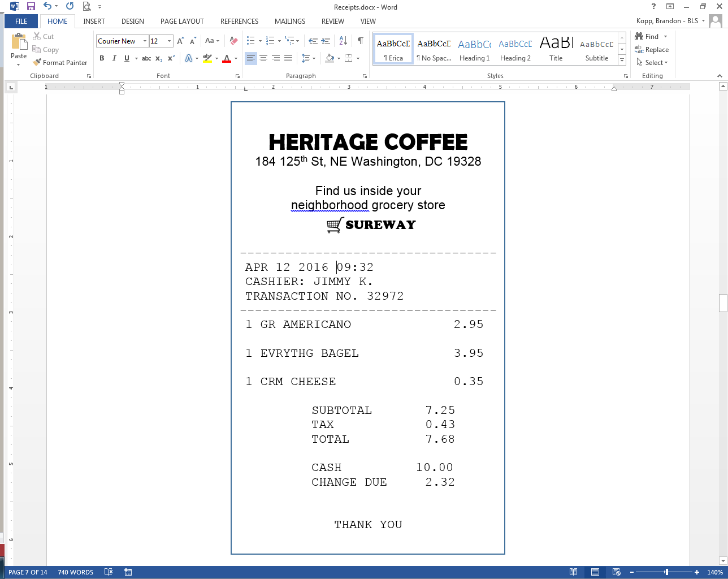
Task: Click the Save icon in the title bar
Action: [31, 7]
